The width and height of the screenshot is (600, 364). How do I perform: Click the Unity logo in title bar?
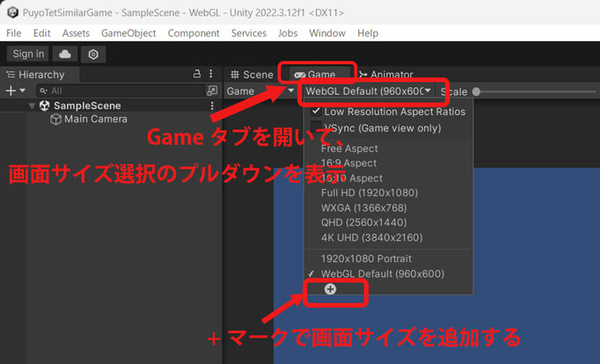pyautogui.click(x=12, y=12)
